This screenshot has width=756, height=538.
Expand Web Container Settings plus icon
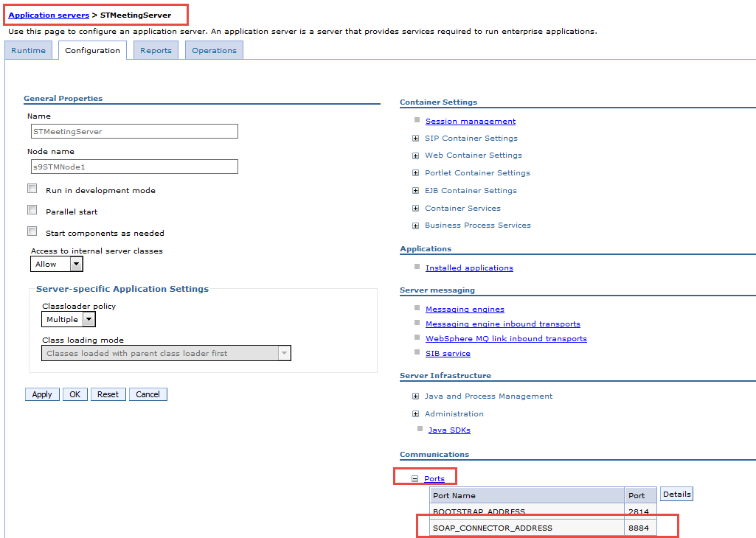pos(417,156)
